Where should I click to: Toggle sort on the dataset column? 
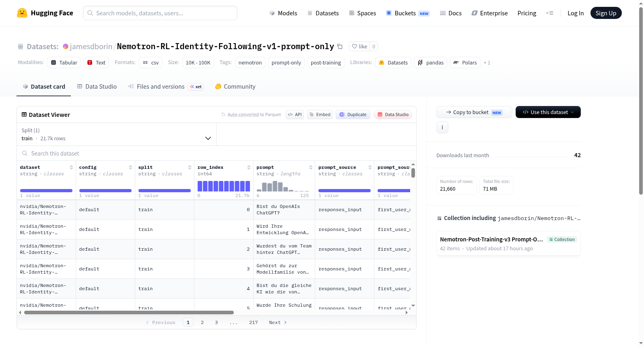71,167
